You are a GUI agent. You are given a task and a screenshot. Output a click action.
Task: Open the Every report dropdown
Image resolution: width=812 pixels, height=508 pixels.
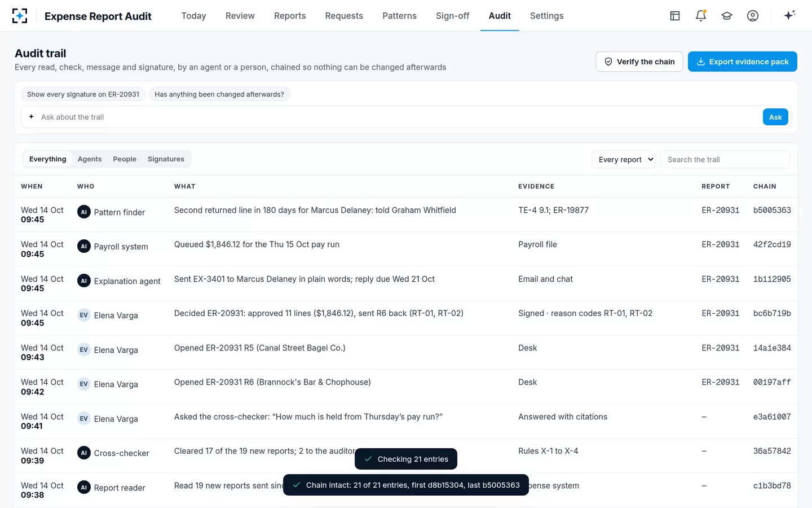coord(623,160)
